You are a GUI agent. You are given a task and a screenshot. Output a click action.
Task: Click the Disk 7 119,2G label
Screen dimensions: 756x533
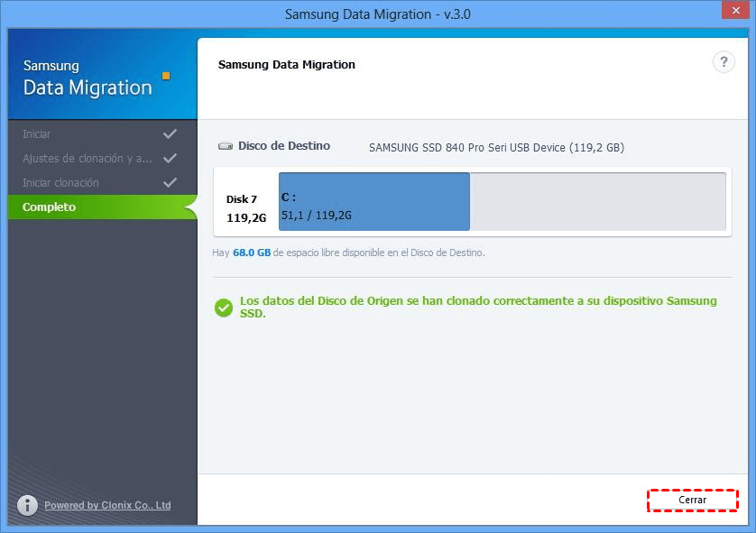(x=246, y=208)
